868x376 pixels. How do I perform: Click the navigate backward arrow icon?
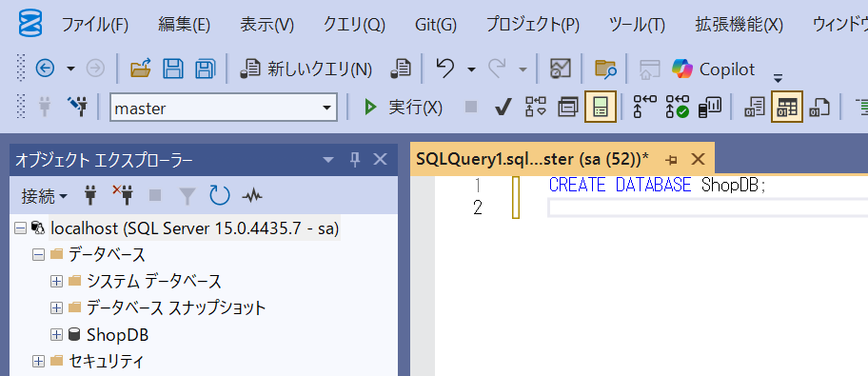pyautogui.click(x=46, y=69)
